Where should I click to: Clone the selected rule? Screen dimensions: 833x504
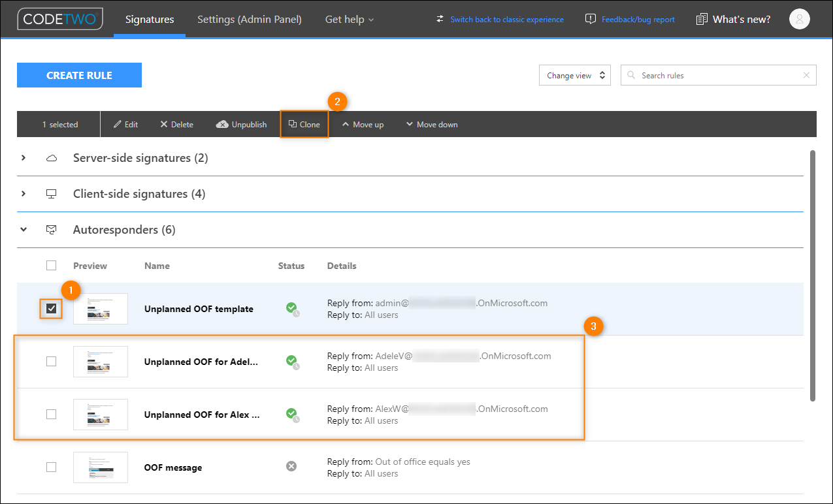304,124
